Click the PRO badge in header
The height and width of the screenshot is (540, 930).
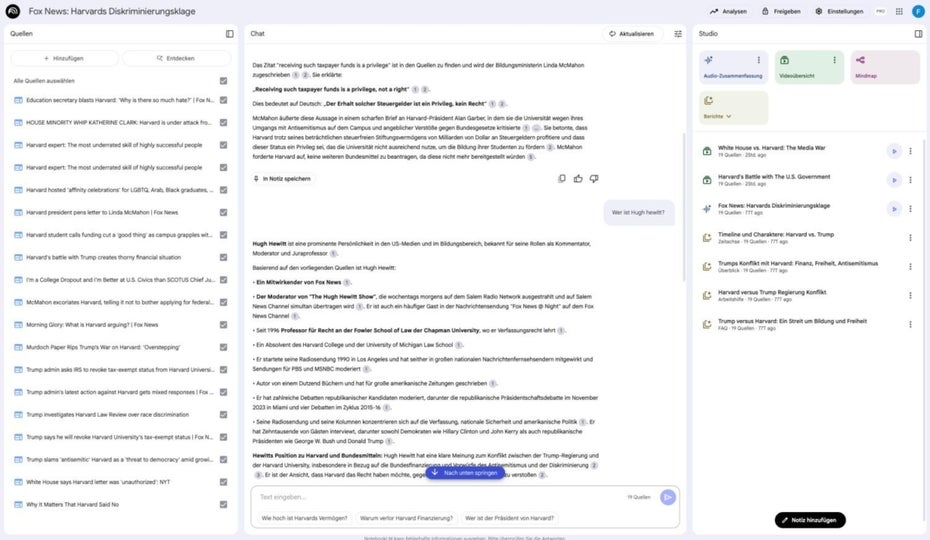pos(880,11)
